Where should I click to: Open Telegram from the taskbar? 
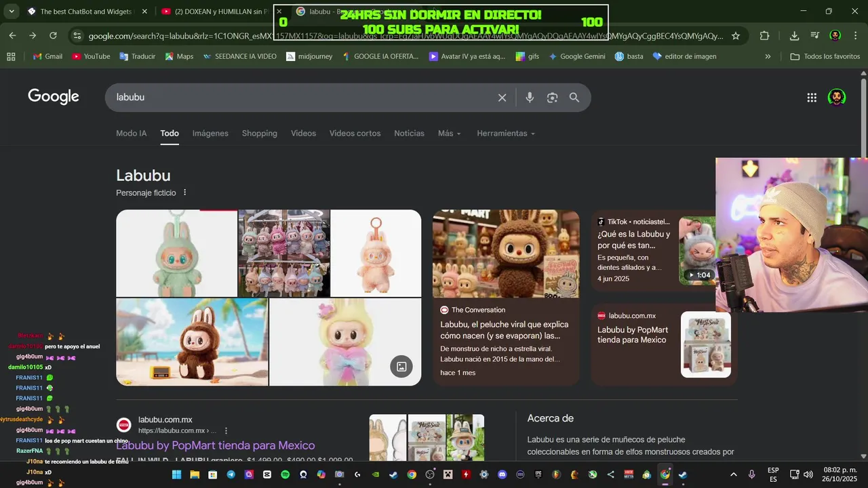coord(231,475)
